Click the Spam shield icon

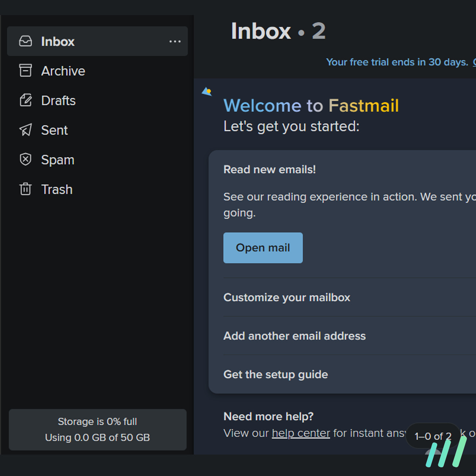pos(25,159)
